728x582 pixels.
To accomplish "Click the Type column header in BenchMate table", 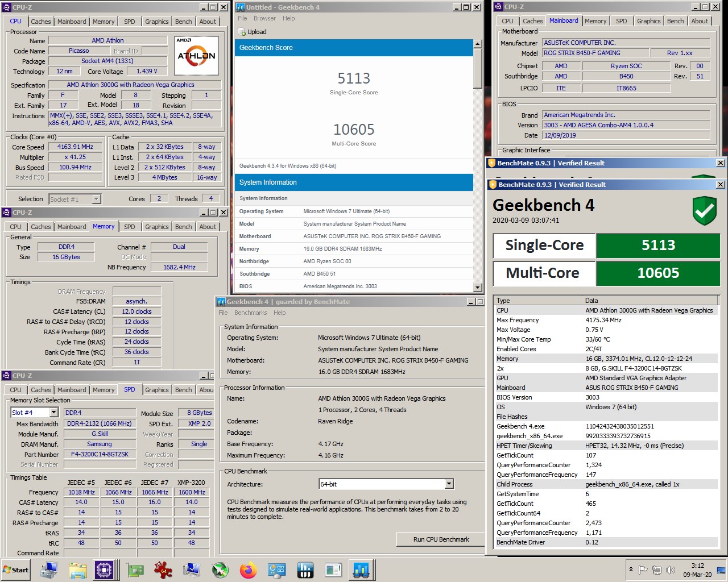I will [538, 301].
